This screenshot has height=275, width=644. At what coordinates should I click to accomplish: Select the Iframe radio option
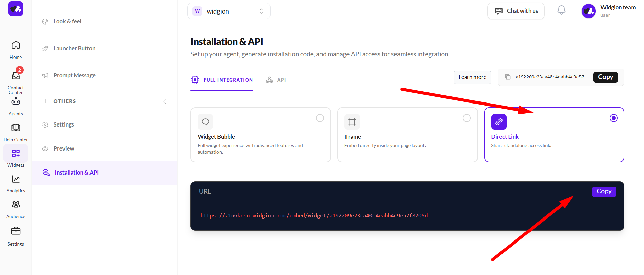pyautogui.click(x=466, y=118)
